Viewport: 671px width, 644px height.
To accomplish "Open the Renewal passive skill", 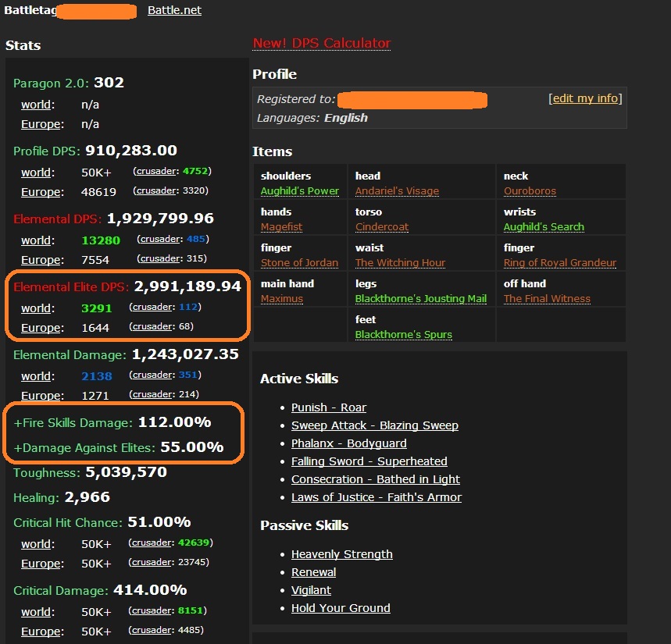I will tap(313, 572).
